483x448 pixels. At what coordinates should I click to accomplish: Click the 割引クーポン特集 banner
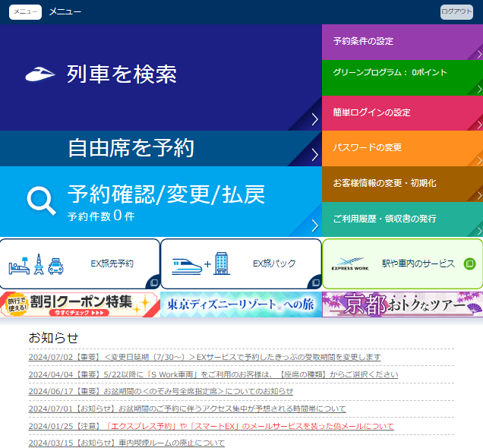(x=80, y=304)
